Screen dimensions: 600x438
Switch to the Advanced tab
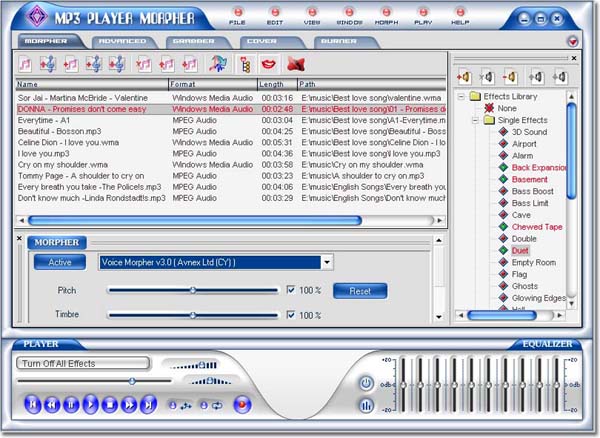123,41
